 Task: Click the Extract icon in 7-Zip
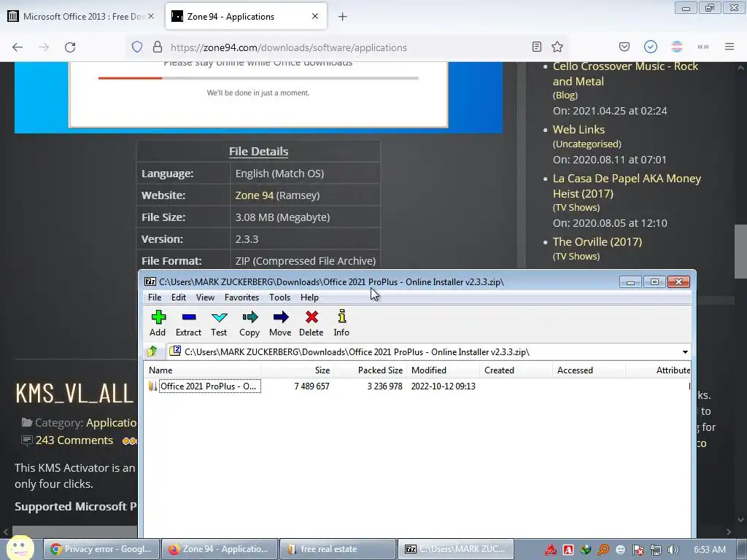tap(189, 318)
